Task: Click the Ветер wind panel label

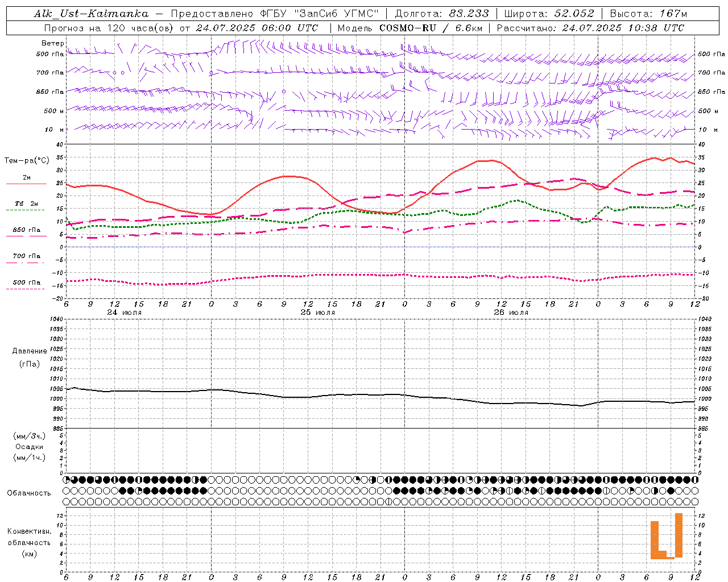Action: pyautogui.click(x=53, y=43)
